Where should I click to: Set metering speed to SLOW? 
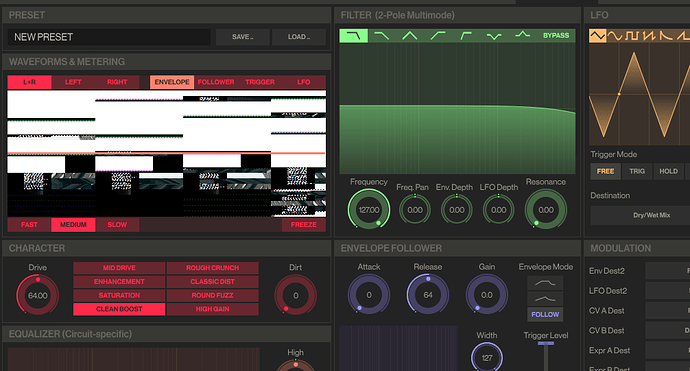[x=117, y=224]
